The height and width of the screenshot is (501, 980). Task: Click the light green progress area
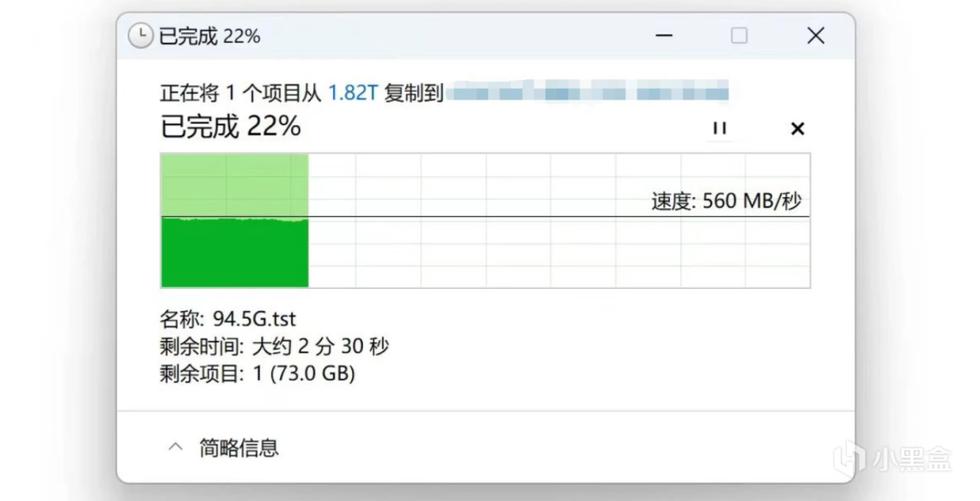[234, 185]
